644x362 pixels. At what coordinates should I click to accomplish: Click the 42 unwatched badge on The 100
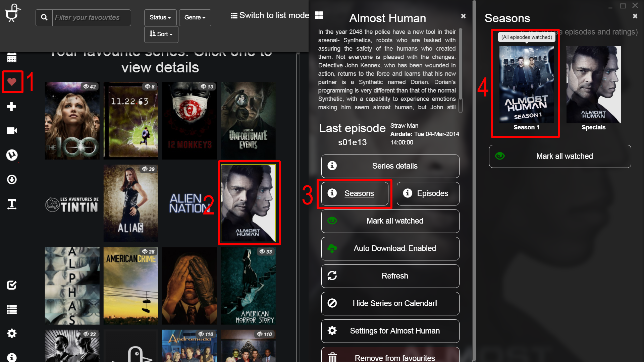tap(90, 86)
